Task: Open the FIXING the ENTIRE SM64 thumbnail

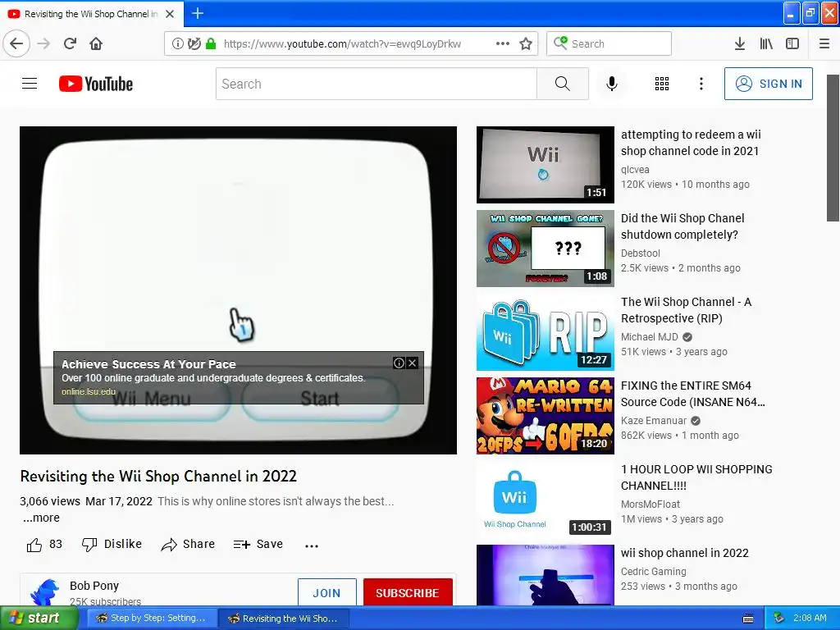Action: click(546, 416)
